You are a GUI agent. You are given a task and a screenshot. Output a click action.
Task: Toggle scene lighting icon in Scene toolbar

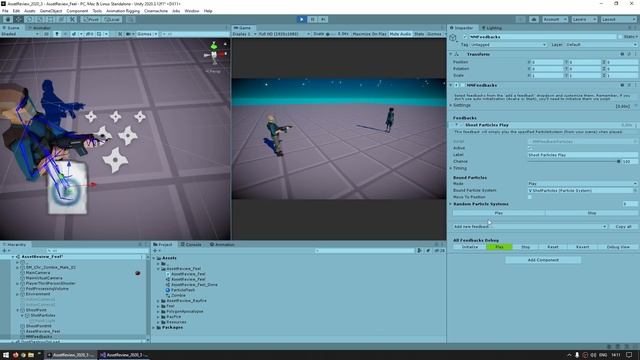(x=57, y=34)
